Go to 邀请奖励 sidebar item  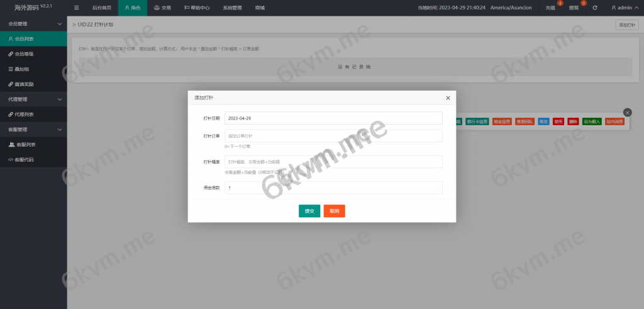tap(25, 84)
